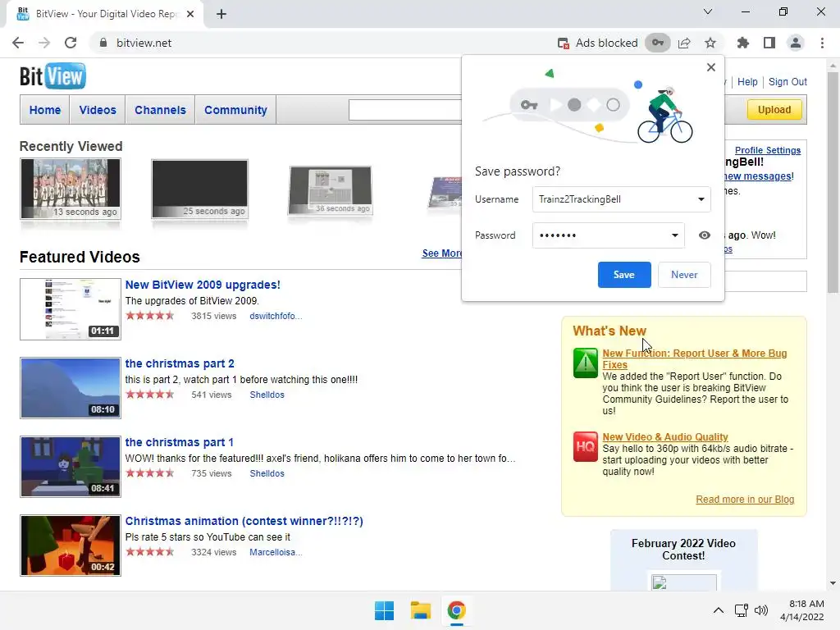Click the password key icon in address bar
This screenshot has height=630, width=840.
[x=657, y=43]
